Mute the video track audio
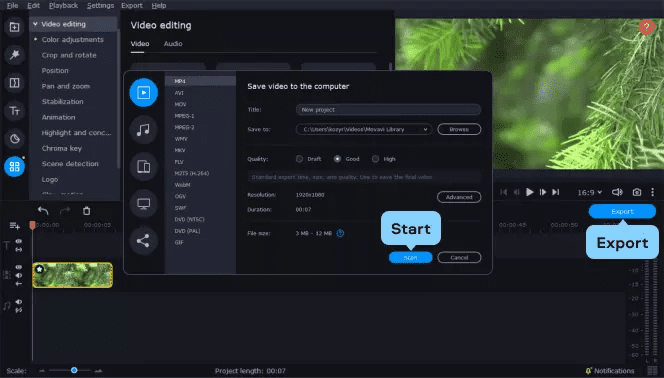This screenshot has height=378, width=664. 19,275
